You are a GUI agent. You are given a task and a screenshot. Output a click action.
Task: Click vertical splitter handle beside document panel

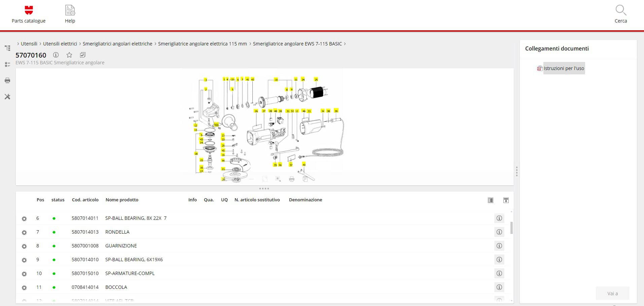click(x=516, y=171)
